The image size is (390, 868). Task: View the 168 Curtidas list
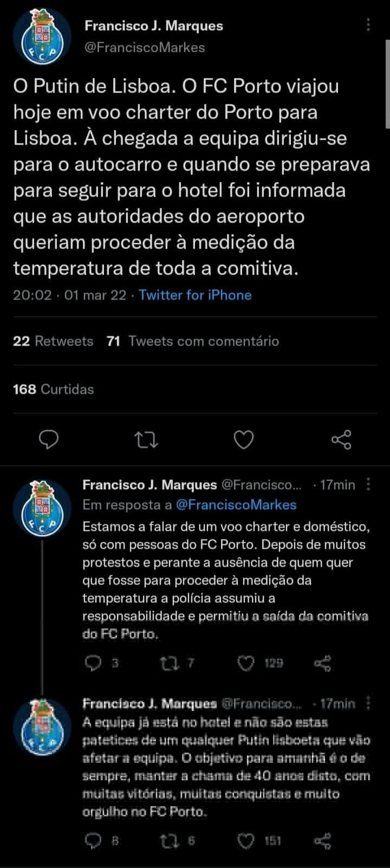[x=53, y=389]
